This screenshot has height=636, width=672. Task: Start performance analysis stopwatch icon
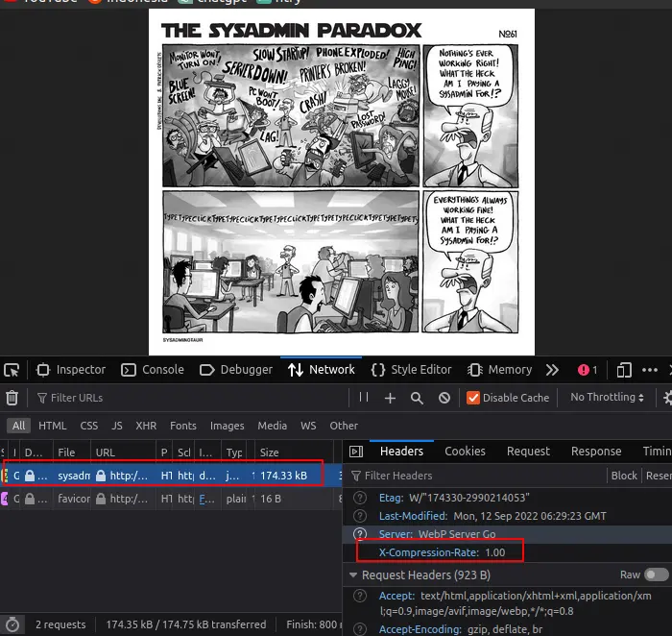tap(12, 624)
